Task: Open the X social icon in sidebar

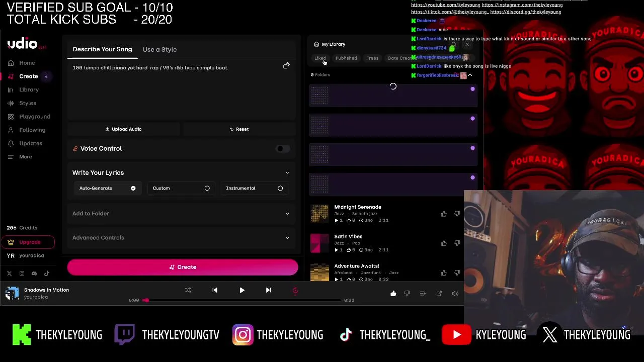Action: pos(9,274)
